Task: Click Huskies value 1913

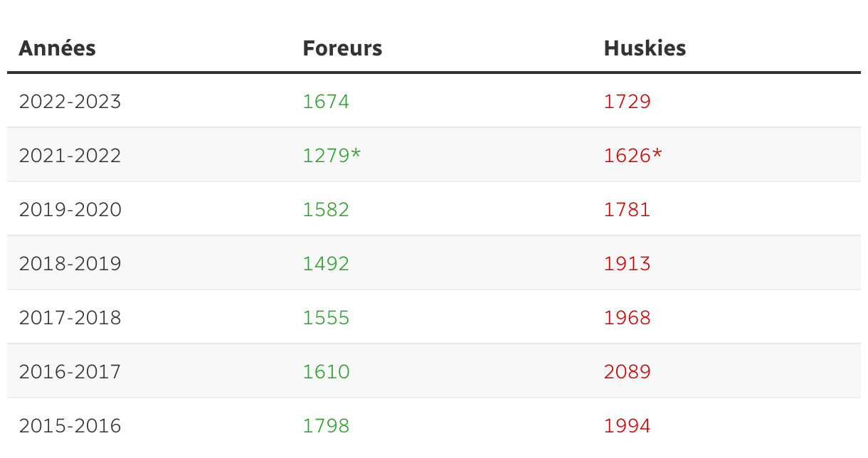Action: [627, 264]
